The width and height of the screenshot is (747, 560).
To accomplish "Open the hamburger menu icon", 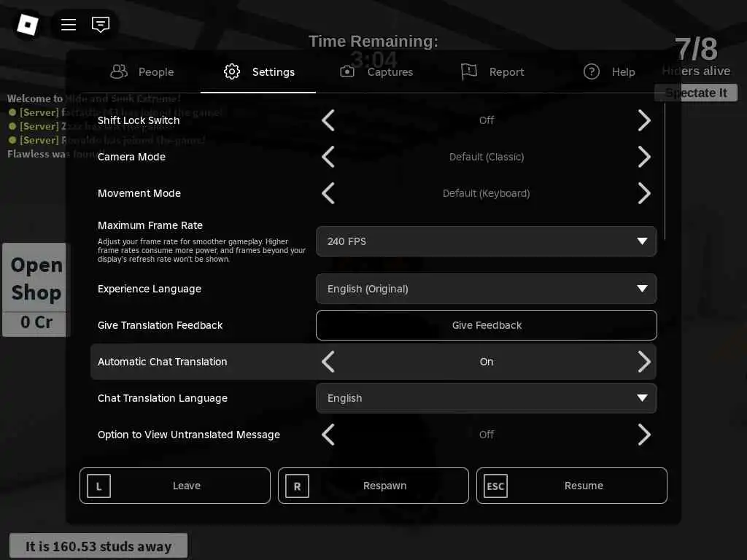I will 69,24.
